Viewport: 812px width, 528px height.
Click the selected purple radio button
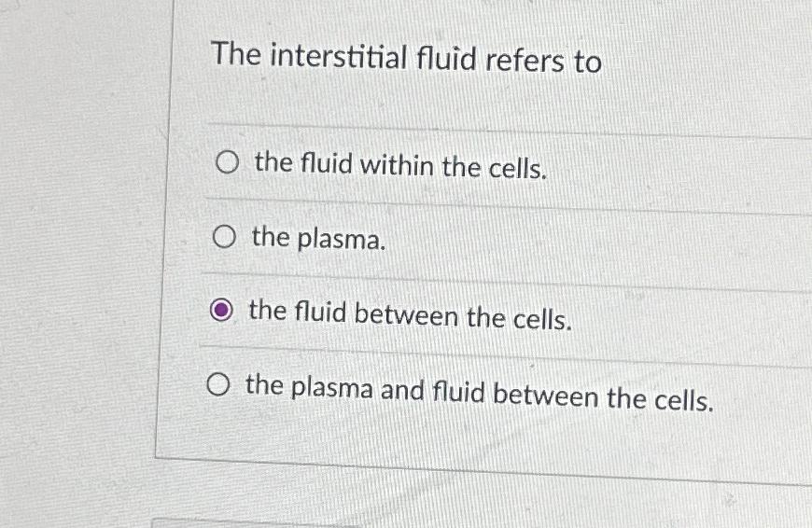[x=221, y=310]
